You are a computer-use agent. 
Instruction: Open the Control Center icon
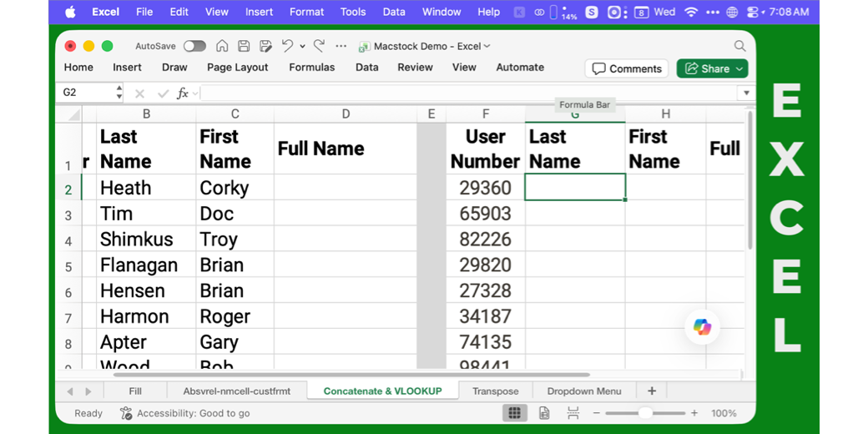click(x=751, y=12)
